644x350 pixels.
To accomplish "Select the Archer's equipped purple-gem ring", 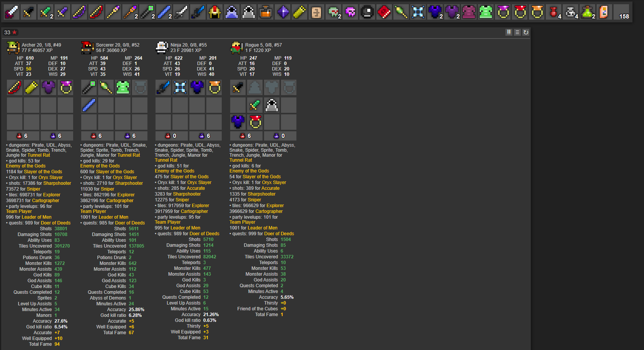I will pyautogui.click(x=65, y=87).
